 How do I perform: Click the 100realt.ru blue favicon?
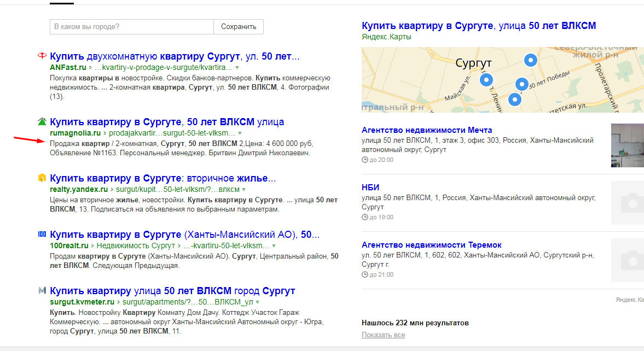(42, 234)
